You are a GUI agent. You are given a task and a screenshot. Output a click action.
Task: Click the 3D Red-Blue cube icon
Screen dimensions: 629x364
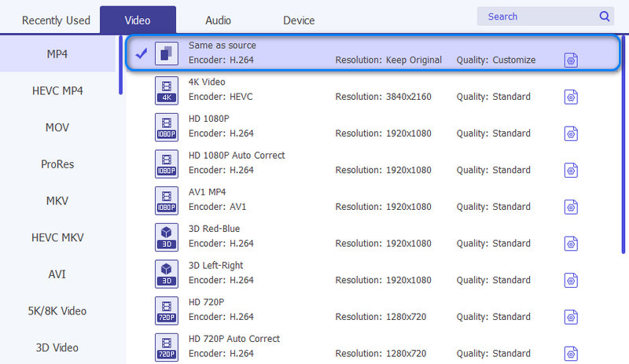(x=167, y=237)
